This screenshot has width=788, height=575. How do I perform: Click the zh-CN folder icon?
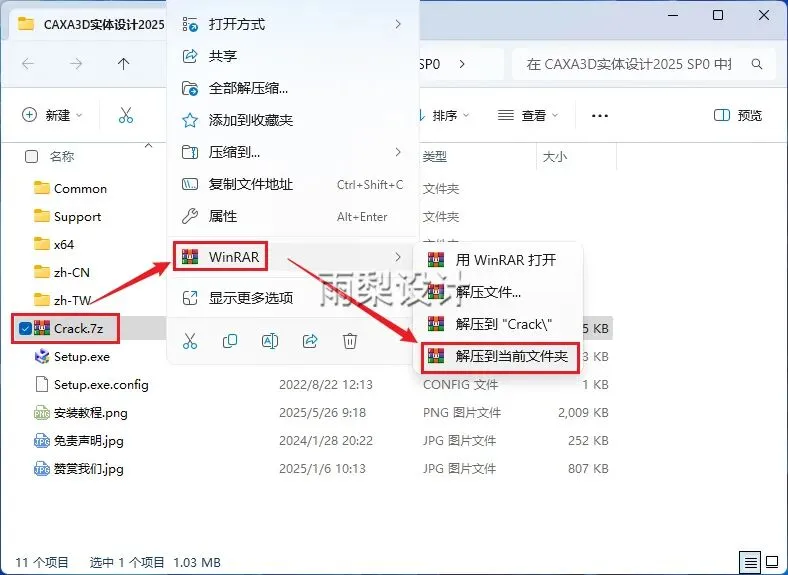pos(42,272)
